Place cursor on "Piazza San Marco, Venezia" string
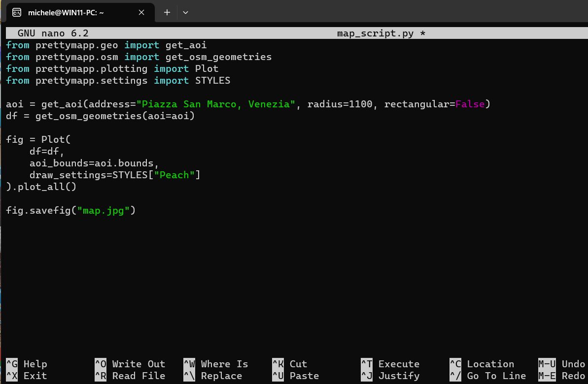 coord(216,104)
